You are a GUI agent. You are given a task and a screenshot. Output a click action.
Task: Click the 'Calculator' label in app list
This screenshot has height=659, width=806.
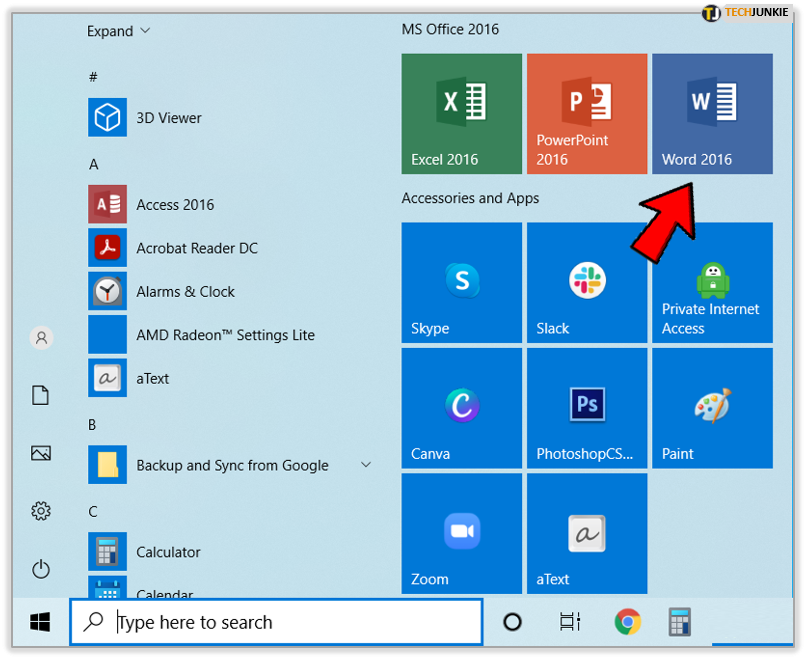point(168,552)
